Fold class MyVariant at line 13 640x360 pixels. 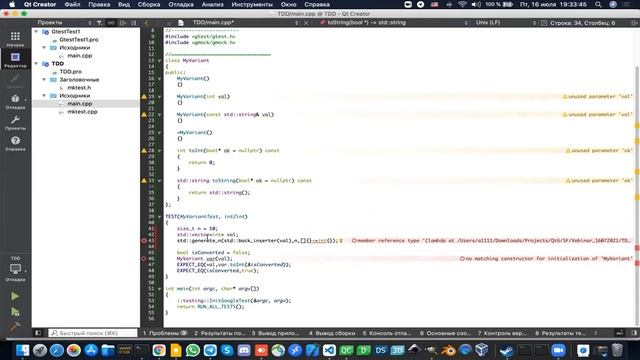160,60
